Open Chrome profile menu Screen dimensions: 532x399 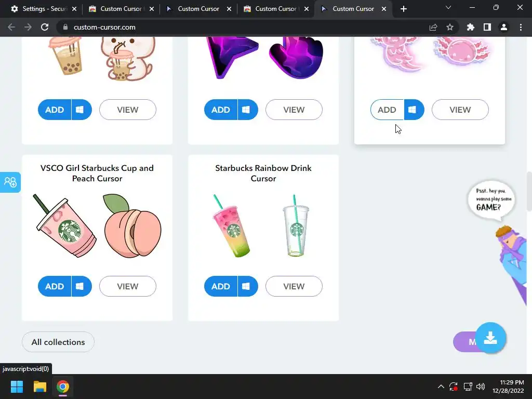pyautogui.click(x=504, y=27)
